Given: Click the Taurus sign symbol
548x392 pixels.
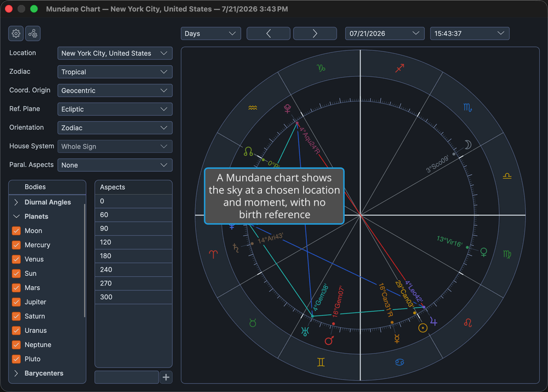Looking at the screenshot, I should point(253,323).
